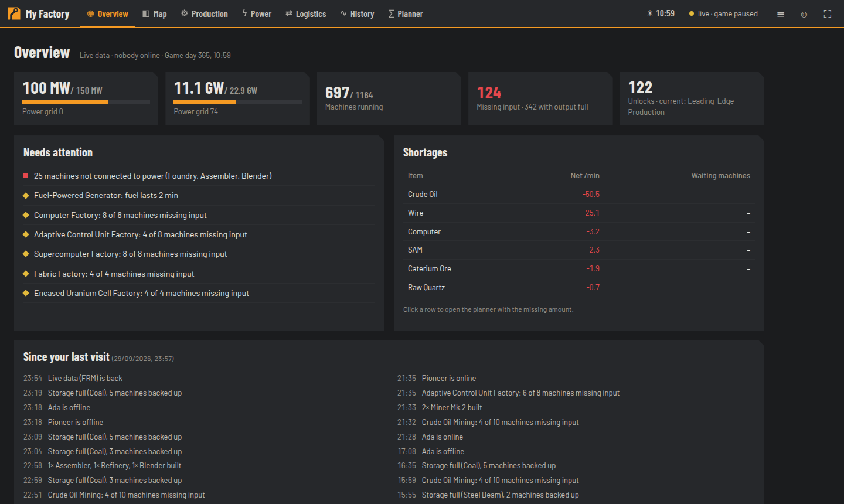The height and width of the screenshot is (504, 844).
Task: Select Adaptive Control Unit Factory 4 of 8 alert
Action: [199, 234]
